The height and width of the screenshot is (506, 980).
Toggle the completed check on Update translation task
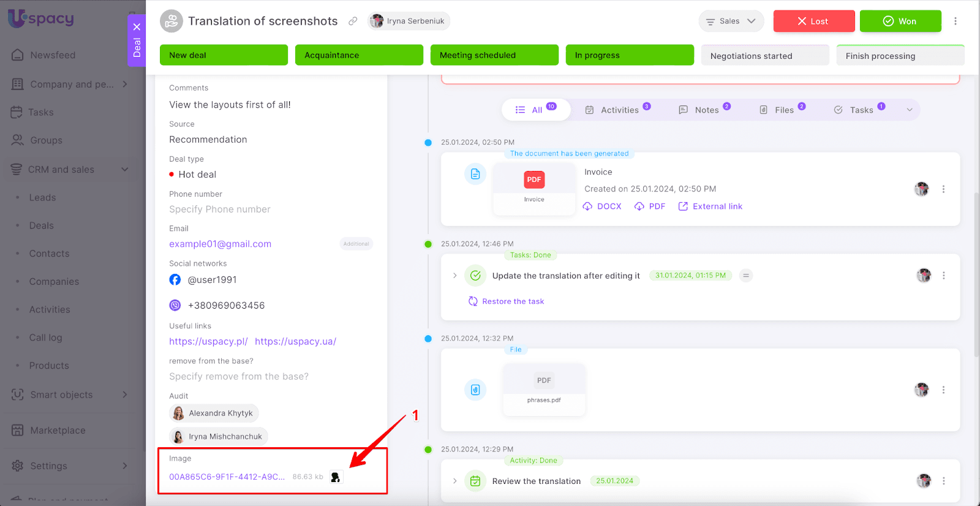475,276
